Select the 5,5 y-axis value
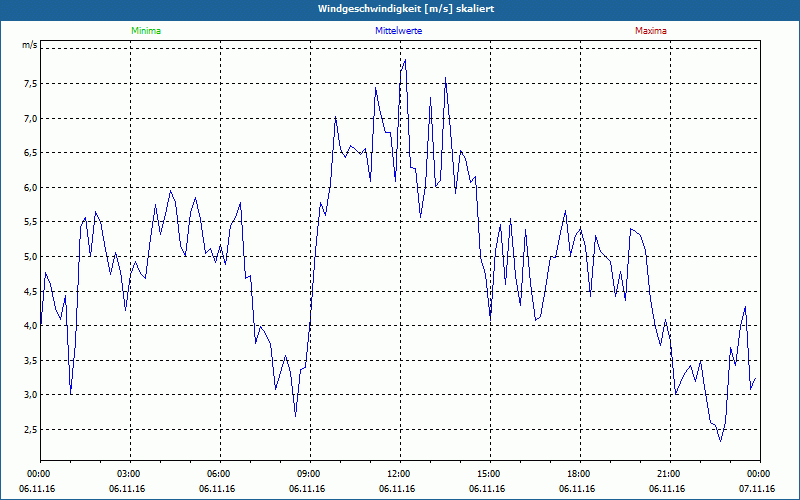 (x=30, y=222)
